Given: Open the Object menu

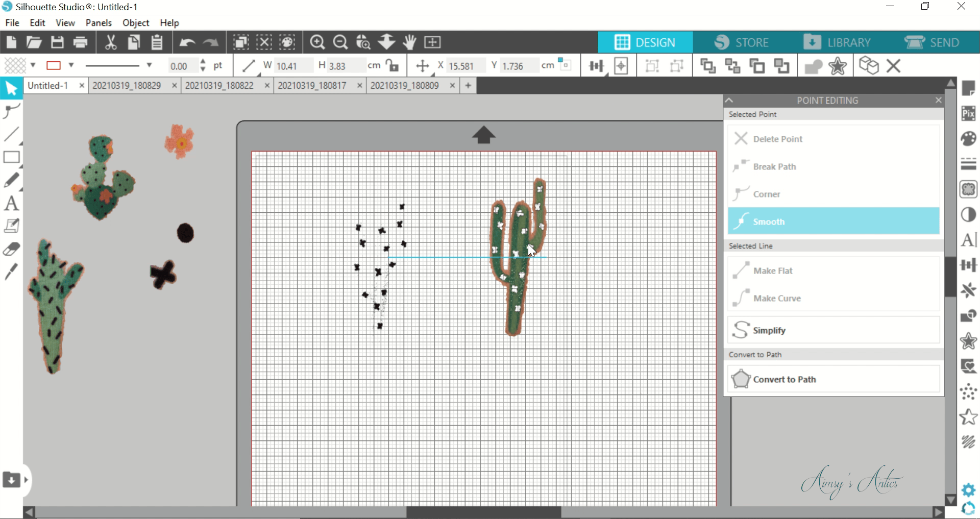Looking at the screenshot, I should click(136, 23).
